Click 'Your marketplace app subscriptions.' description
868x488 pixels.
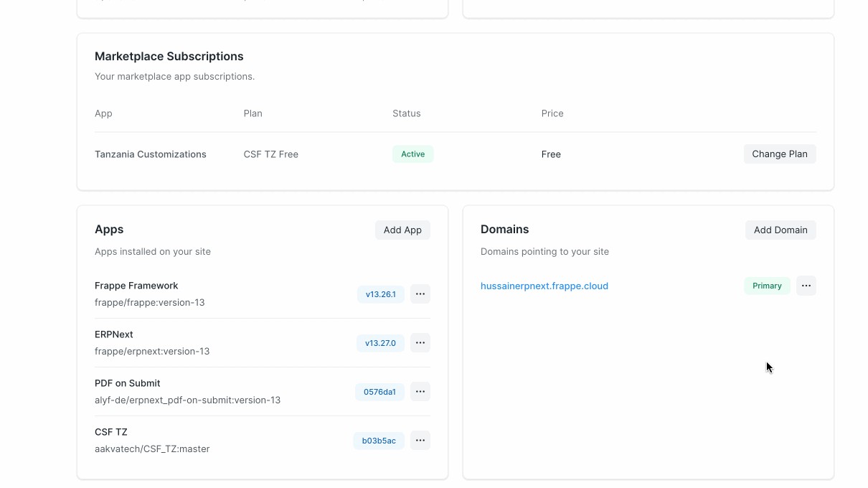174,76
